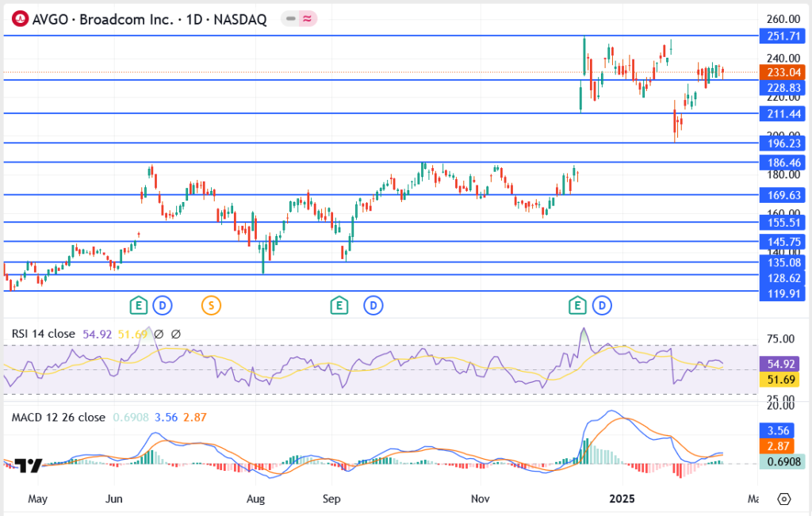Click the orange 233.04 current price label
The width and height of the screenshot is (812, 516).
coord(781,71)
